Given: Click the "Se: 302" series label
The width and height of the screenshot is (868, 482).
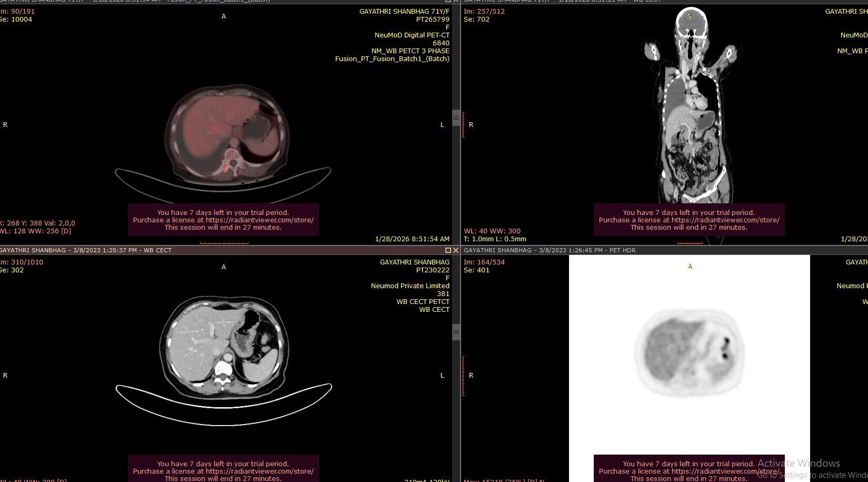Looking at the screenshot, I should pos(12,270).
